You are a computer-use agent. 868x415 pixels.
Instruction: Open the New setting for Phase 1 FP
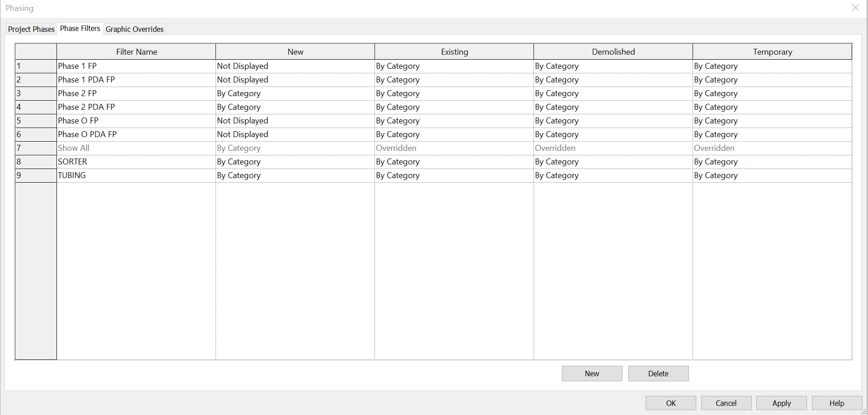[x=295, y=66]
